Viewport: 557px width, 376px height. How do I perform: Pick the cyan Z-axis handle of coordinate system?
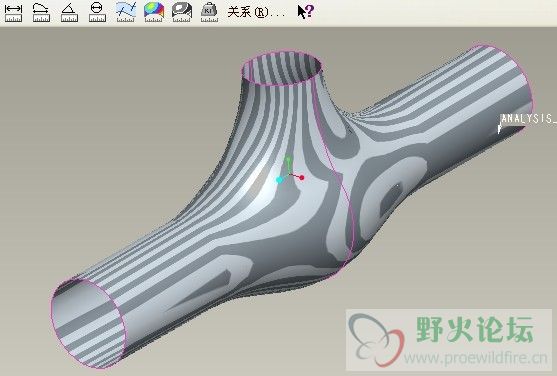point(280,180)
